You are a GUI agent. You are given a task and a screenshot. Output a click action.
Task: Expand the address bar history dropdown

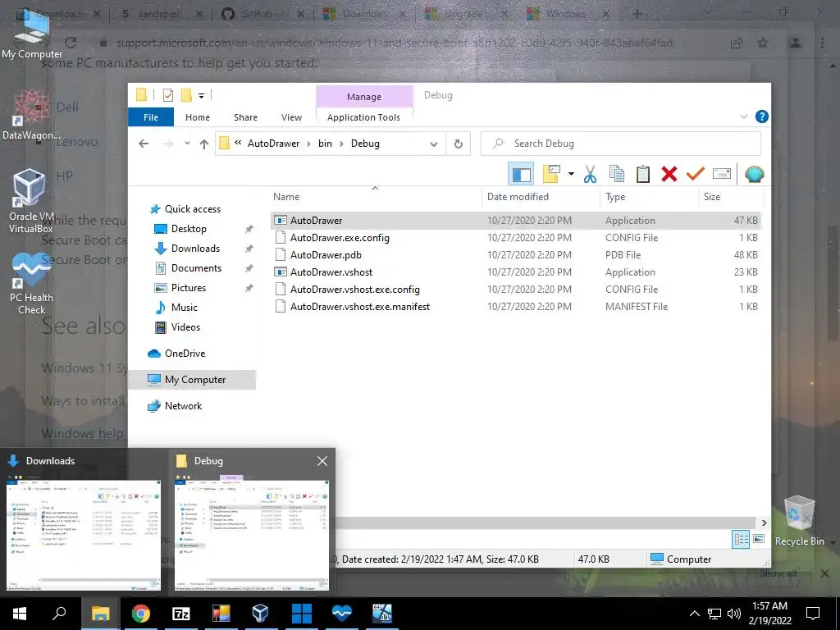click(434, 144)
